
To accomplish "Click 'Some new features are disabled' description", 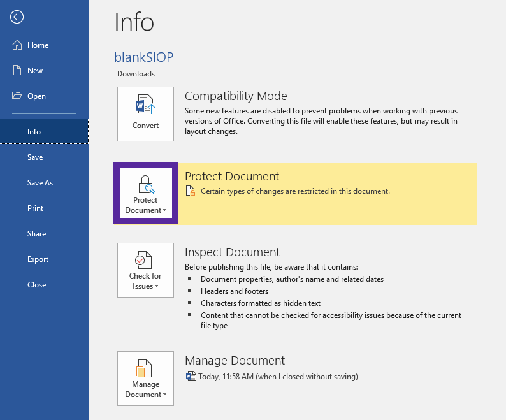I will [x=321, y=121].
